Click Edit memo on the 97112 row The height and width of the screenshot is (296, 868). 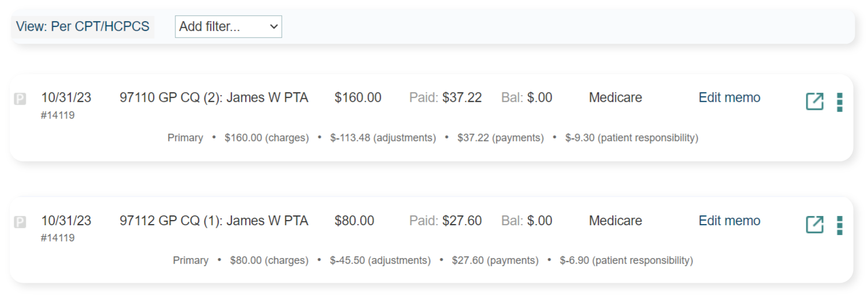(x=729, y=221)
